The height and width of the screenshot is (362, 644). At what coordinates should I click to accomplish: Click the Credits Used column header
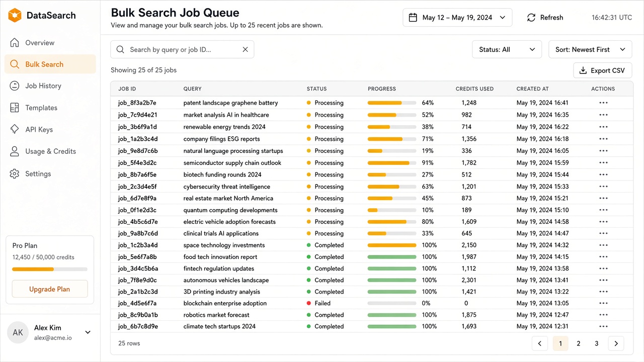pos(474,89)
